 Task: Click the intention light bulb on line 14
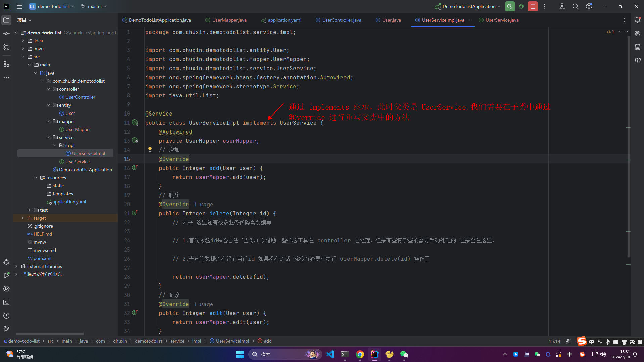tap(150, 149)
